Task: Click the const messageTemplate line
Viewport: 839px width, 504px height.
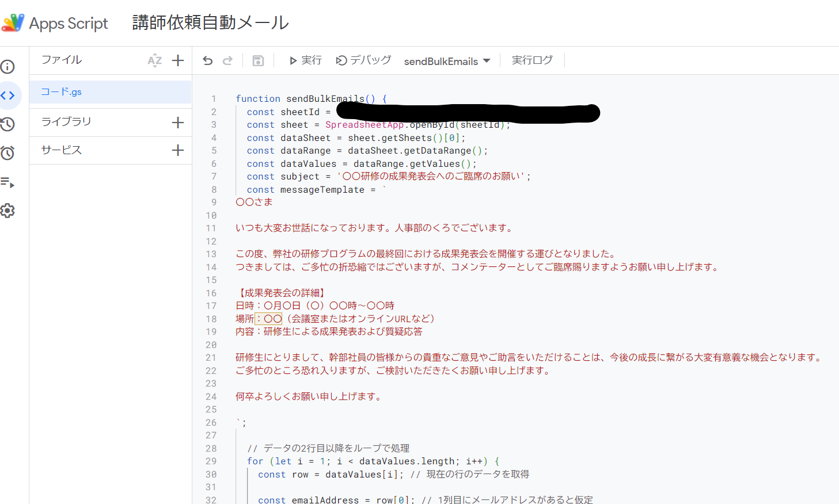Action: 316,190
